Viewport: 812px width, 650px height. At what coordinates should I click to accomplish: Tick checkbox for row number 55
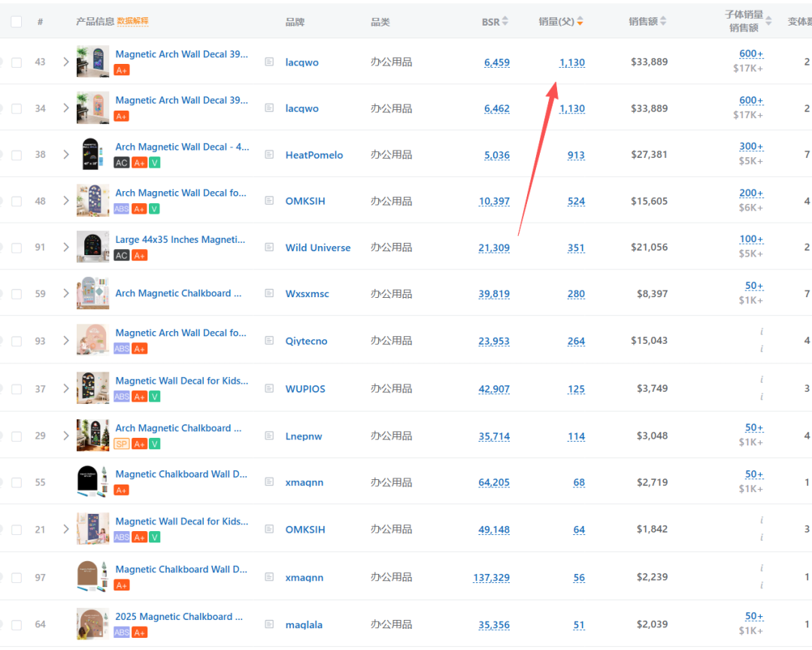click(x=17, y=482)
